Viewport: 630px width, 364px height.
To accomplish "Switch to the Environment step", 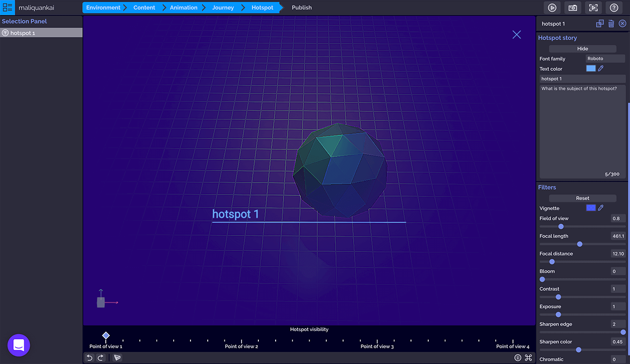I will [x=103, y=8].
